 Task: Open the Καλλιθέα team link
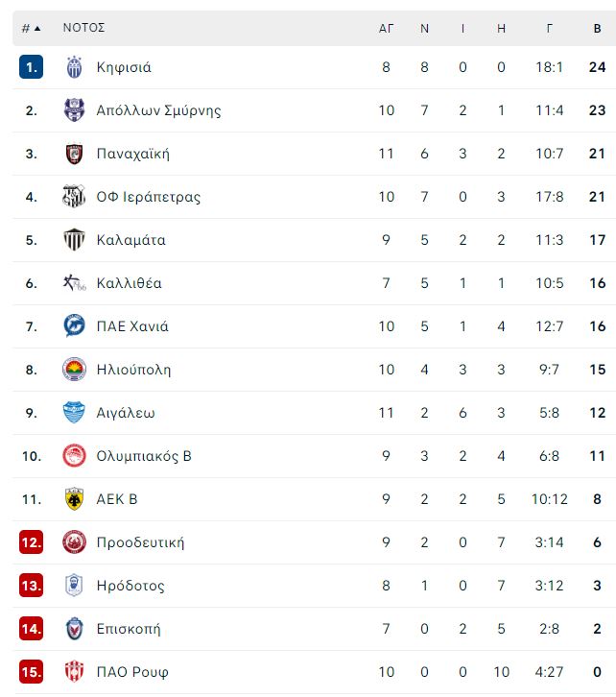tap(129, 283)
